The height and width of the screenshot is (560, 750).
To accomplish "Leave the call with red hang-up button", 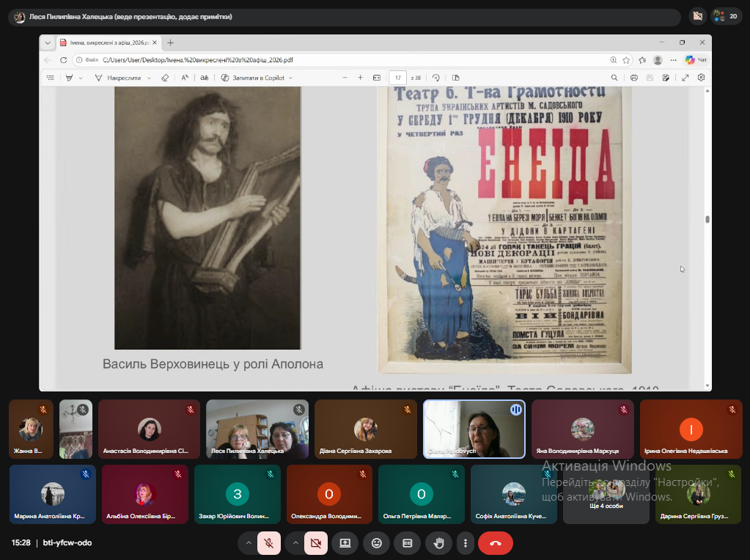I will click(496, 543).
